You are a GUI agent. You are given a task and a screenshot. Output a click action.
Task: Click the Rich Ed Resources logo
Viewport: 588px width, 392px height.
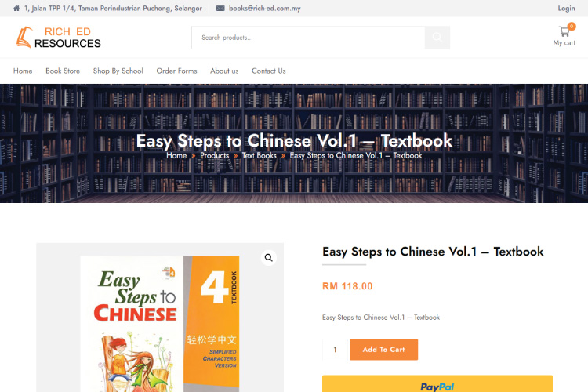59,37
